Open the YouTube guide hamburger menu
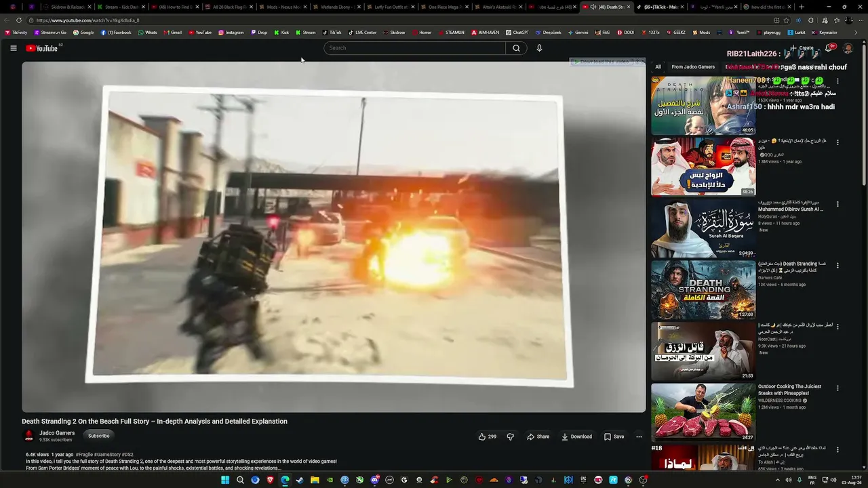Screen dimensions: 868x488 click(x=13, y=48)
